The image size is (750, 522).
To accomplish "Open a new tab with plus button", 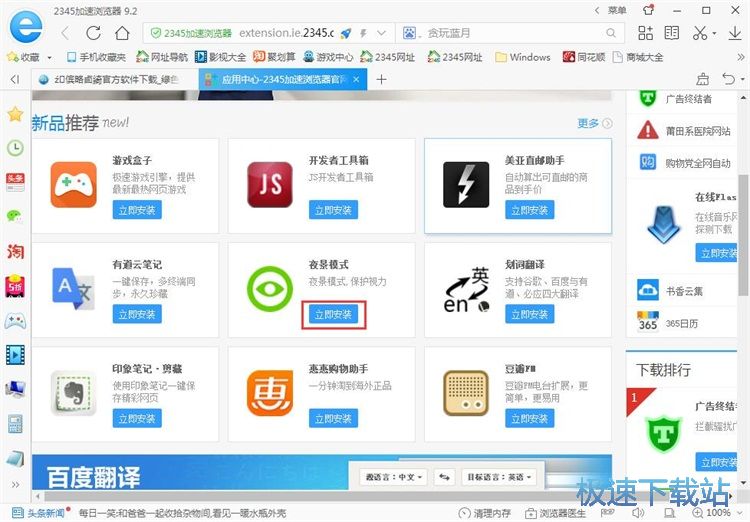I will click(x=381, y=79).
